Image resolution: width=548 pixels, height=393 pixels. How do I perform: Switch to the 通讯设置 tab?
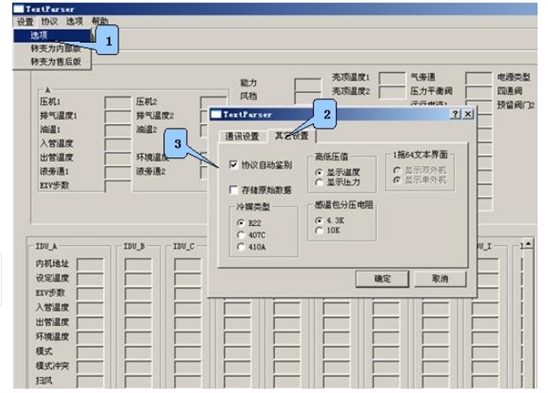click(x=242, y=136)
